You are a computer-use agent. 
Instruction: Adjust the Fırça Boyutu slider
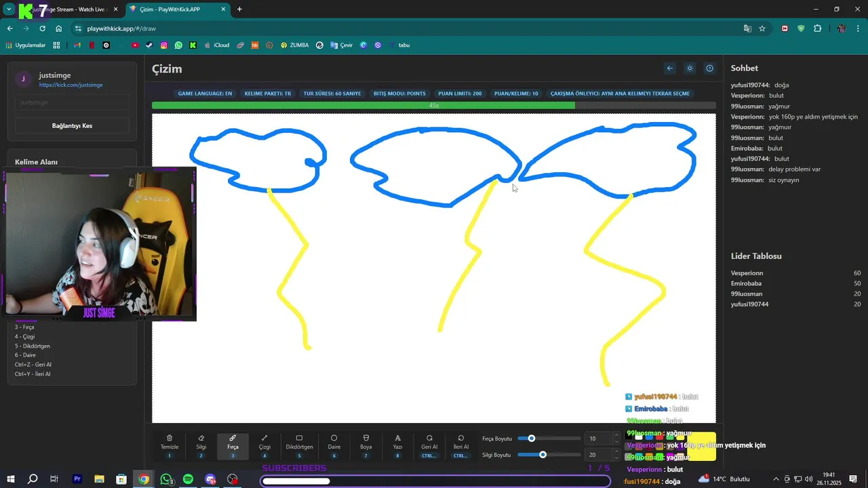pos(549,439)
